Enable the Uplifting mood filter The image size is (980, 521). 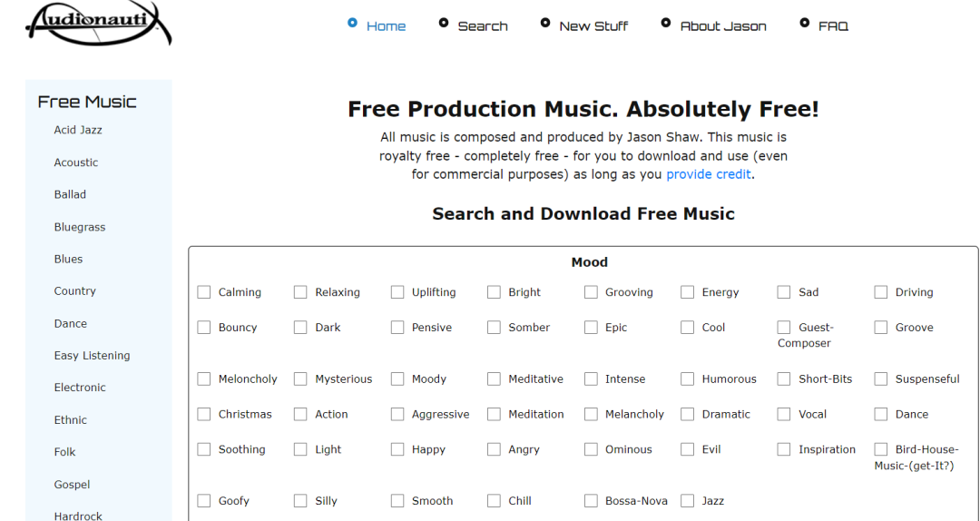pyautogui.click(x=397, y=292)
